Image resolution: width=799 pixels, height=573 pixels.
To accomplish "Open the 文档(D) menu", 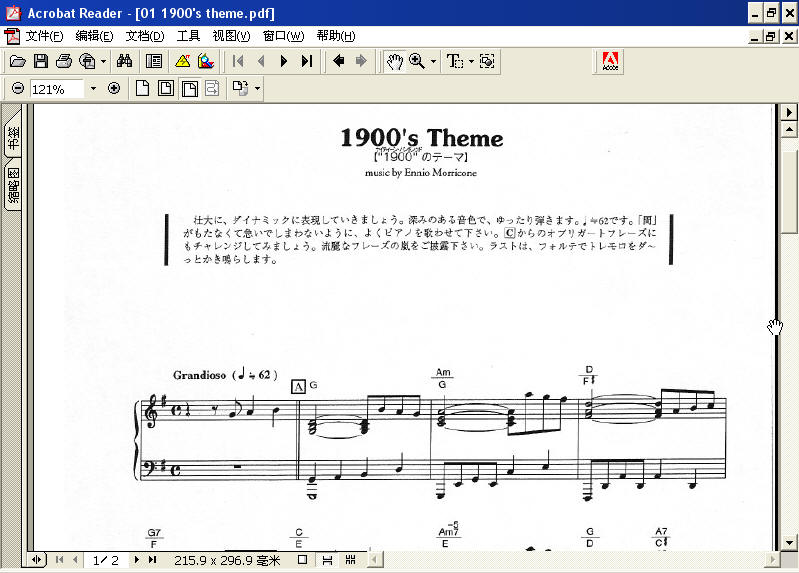I will (145, 36).
